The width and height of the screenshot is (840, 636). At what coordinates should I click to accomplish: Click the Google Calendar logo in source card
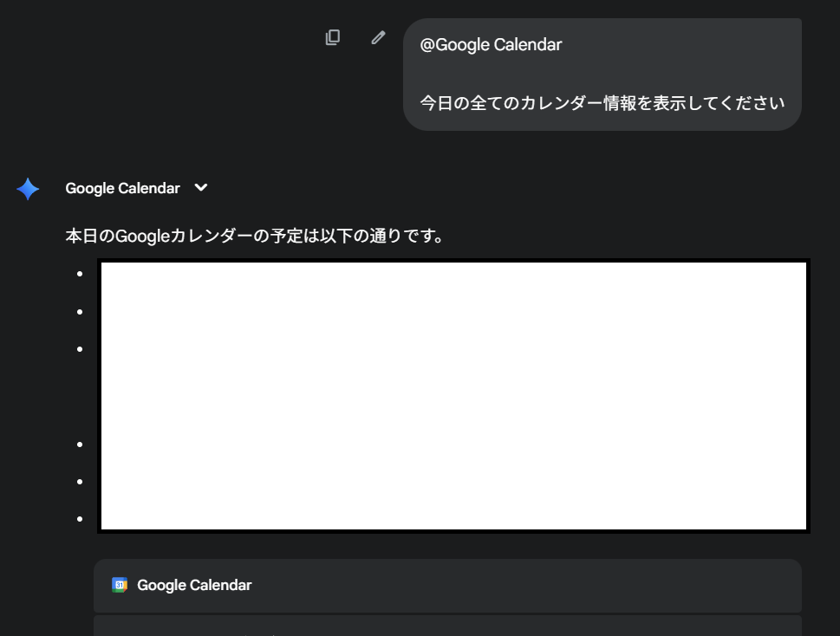click(x=120, y=585)
